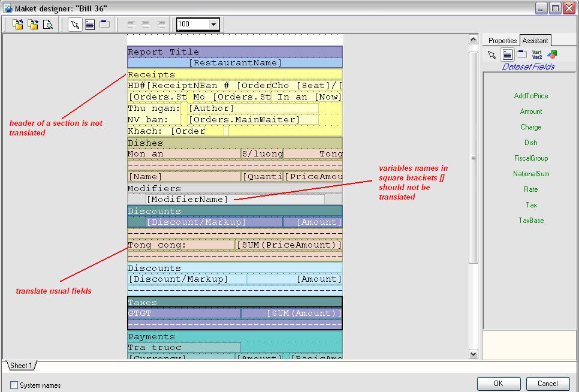Click the band icon in the Assistant panel
The width and height of the screenshot is (579, 392).
click(522, 55)
